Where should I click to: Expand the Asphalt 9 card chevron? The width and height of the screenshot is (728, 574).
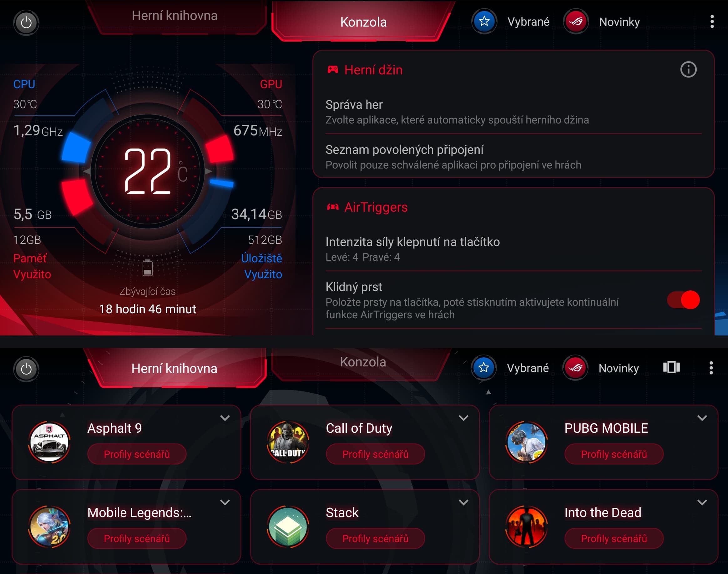[x=225, y=418]
